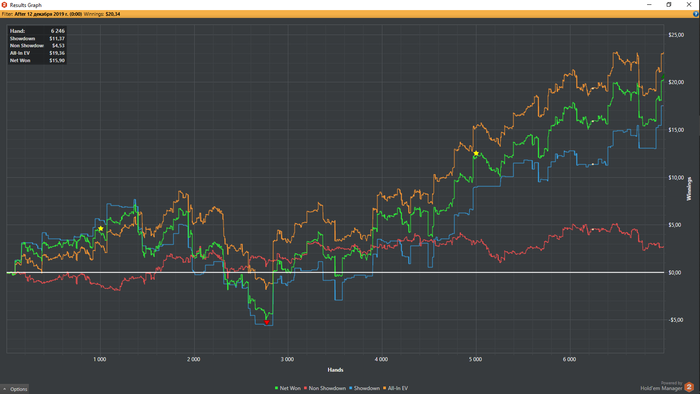Click the All-In EV $19,36 row
The height and width of the screenshot is (394, 700).
(37, 53)
